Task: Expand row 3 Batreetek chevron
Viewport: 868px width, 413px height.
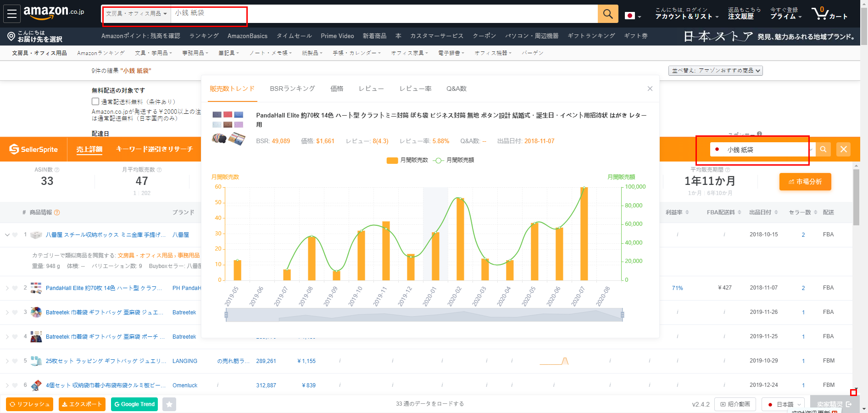Action: (x=7, y=313)
